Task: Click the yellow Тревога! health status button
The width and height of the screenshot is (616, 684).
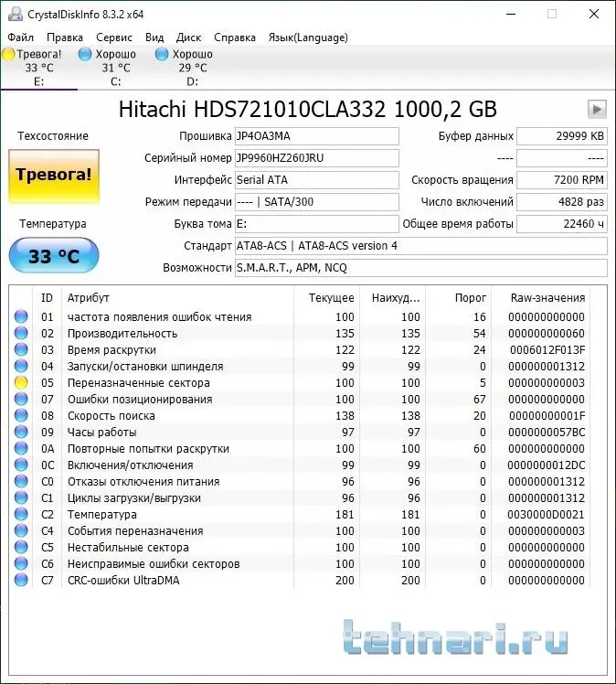Action: click(54, 176)
